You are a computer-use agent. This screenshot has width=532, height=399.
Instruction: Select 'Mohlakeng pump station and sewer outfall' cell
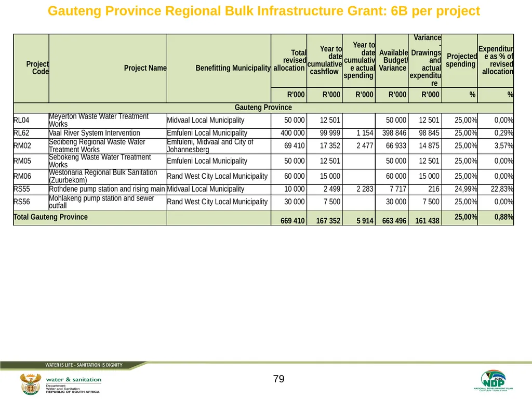point(108,202)
